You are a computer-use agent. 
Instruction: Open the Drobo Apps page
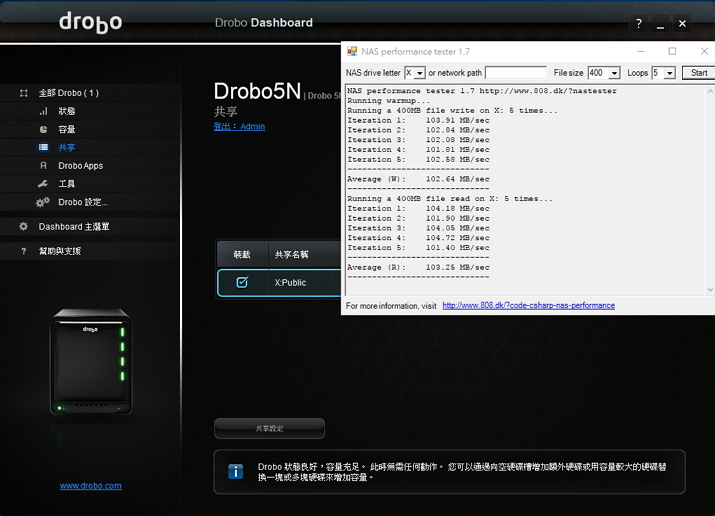(81, 166)
